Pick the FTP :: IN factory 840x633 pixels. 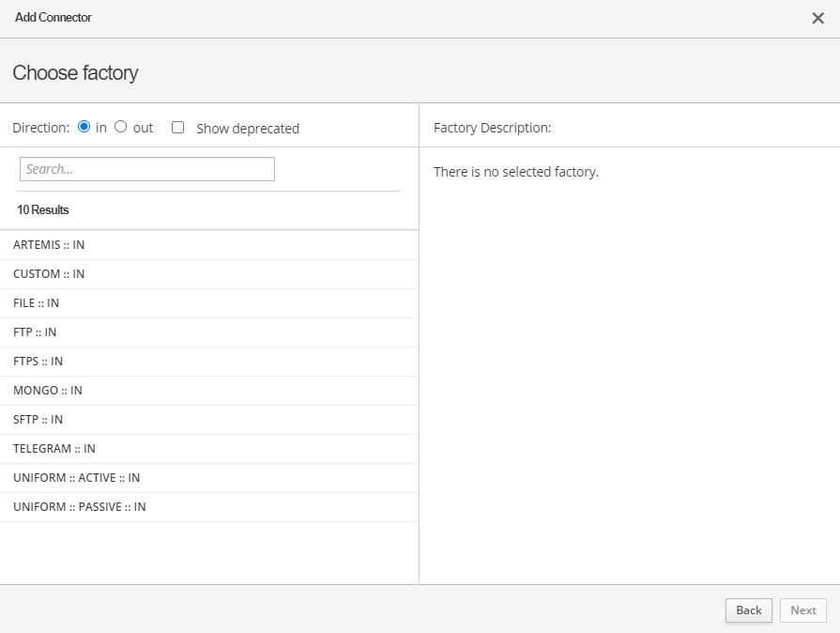tap(35, 332)
